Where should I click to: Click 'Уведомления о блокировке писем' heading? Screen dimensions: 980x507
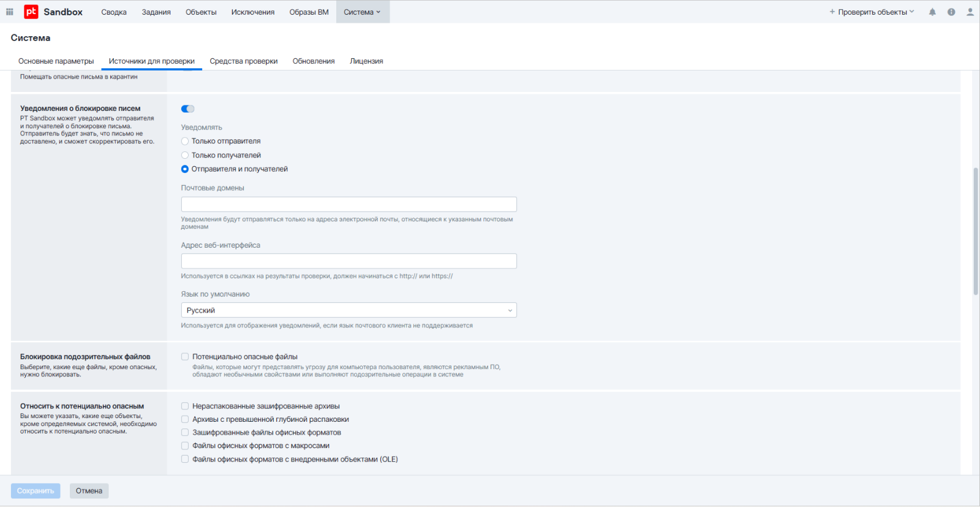click(x=80, y=109)
